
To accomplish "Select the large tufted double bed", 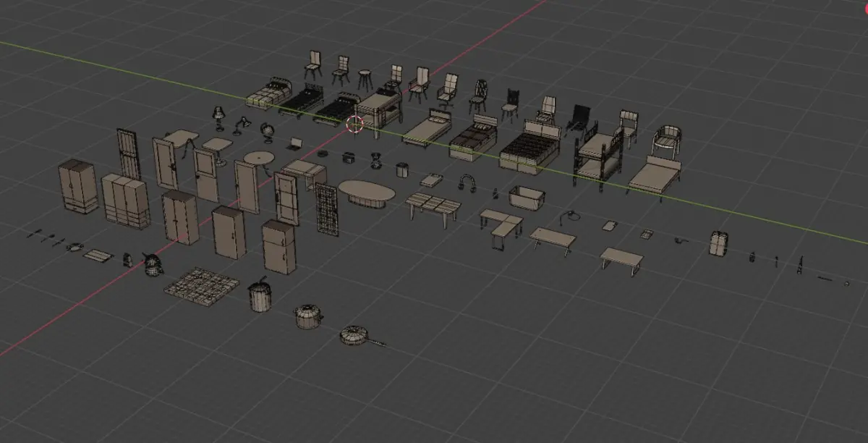I will [x=530, y=148].
